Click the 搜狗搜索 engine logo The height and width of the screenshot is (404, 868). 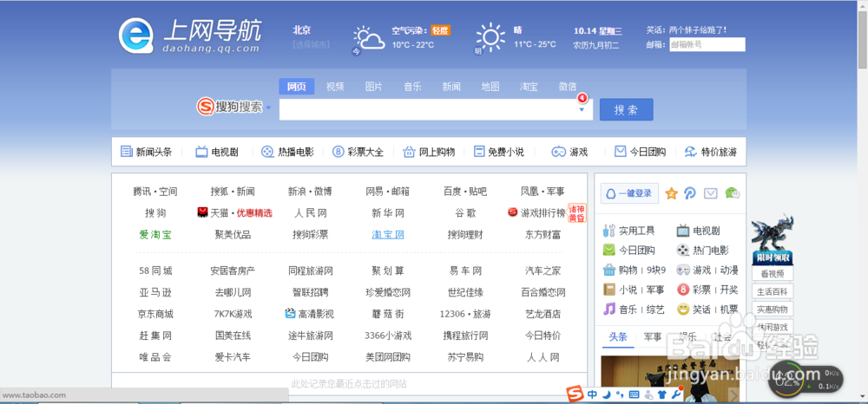pos(230,108)
